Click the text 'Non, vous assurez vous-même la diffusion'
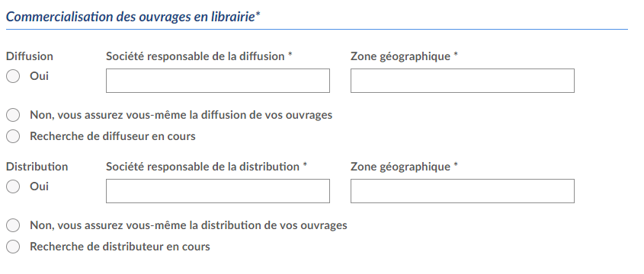 click(139, 115)
